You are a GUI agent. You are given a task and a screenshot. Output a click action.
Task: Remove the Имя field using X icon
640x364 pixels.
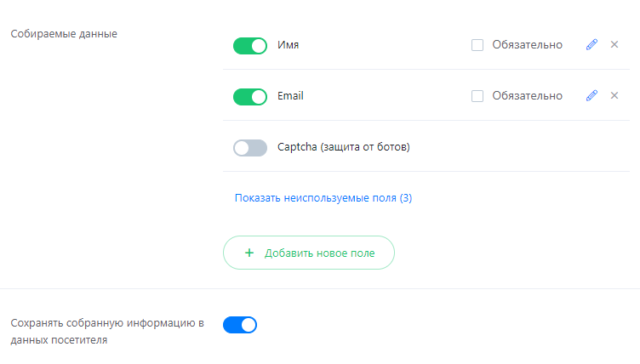click(614, 44)
